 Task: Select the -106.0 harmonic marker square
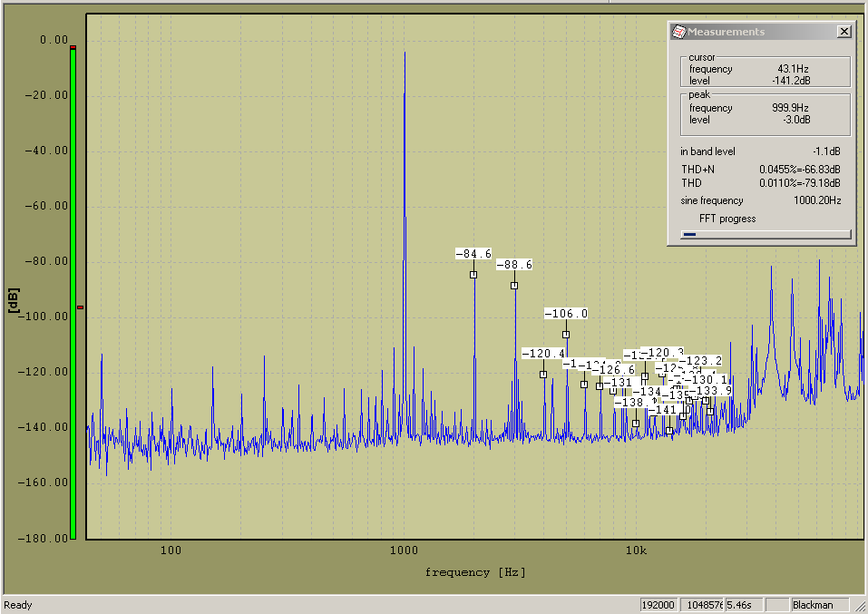tap(566, 335)
